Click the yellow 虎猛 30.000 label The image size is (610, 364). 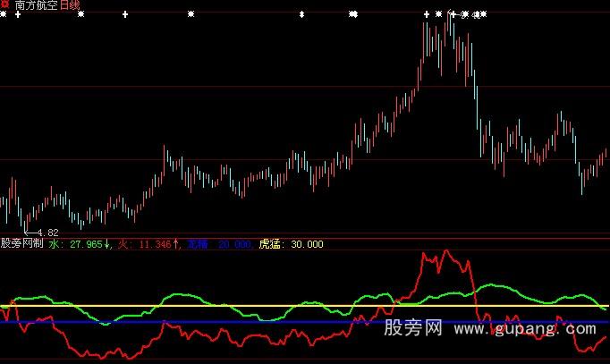click(291, 243)
